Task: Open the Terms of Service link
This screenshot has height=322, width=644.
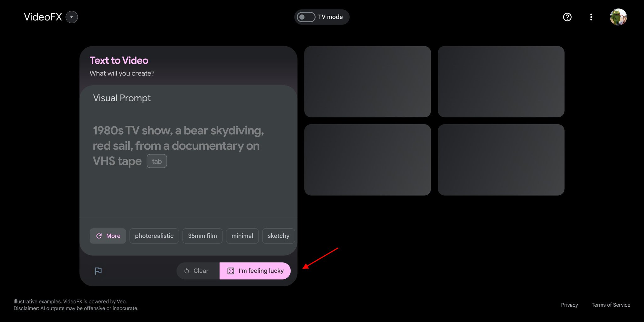Action: (x=611, y=305)
